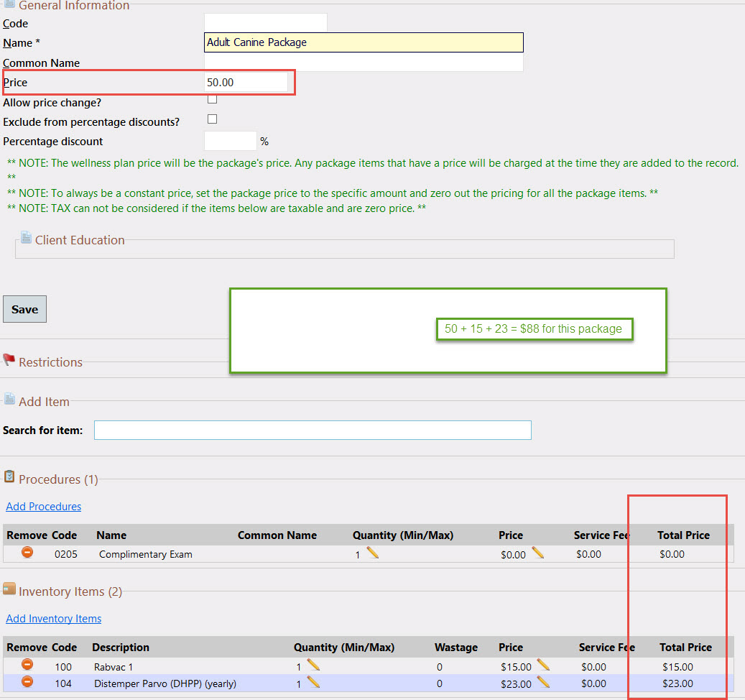The width and height of the screenshot is (745, 700).
Task: Click the $23.00 total price for Distemper Parvo
Action: coord(677,683)
